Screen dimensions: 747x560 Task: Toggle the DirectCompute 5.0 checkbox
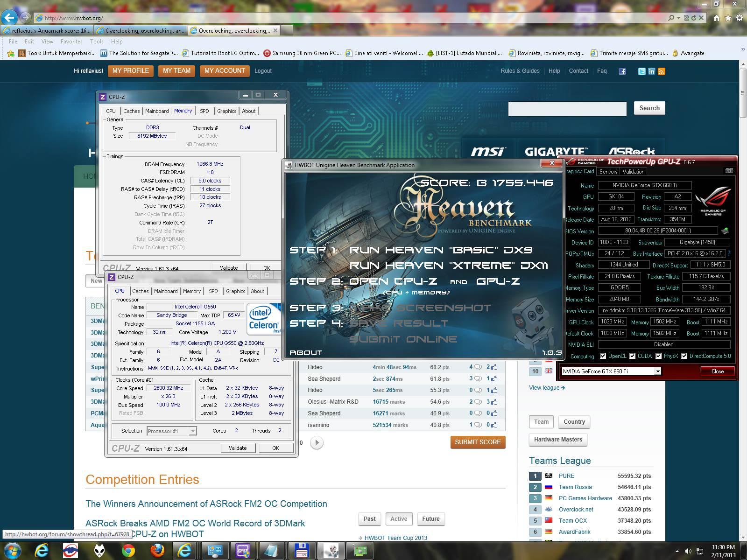click(684, 356)
